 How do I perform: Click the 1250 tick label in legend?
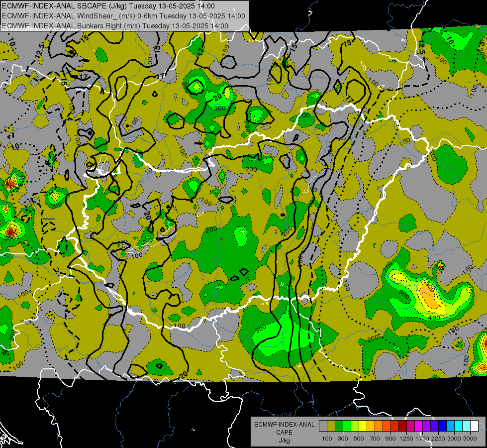click(406, 439)
